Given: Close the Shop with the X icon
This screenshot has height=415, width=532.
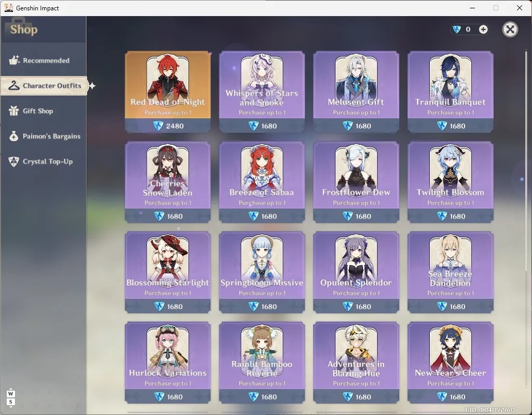Looking at the screenshot, I should tap(510, 30).
